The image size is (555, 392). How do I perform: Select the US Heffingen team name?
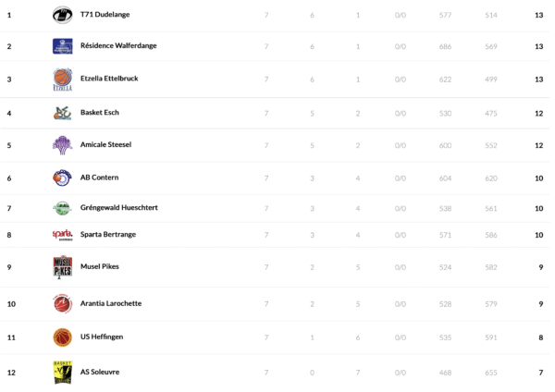101,337
